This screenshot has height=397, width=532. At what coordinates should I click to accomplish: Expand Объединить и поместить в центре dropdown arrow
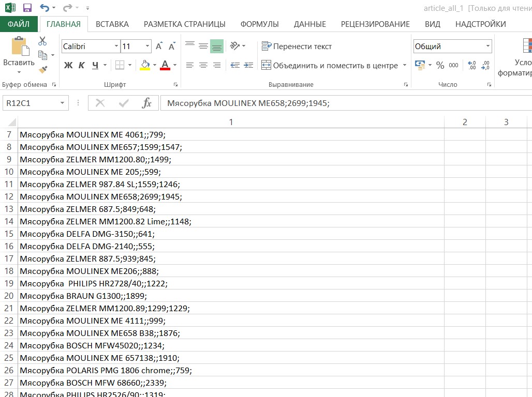click(404, 65)
